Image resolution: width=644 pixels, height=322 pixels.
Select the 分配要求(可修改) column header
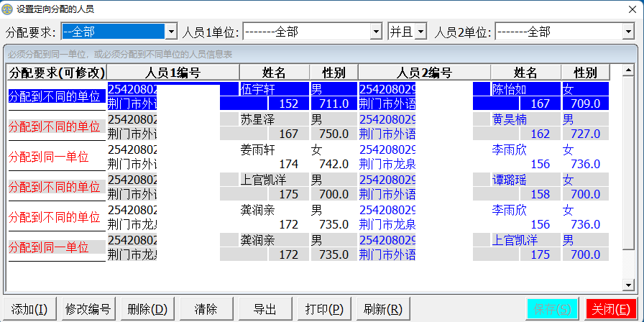57,73
